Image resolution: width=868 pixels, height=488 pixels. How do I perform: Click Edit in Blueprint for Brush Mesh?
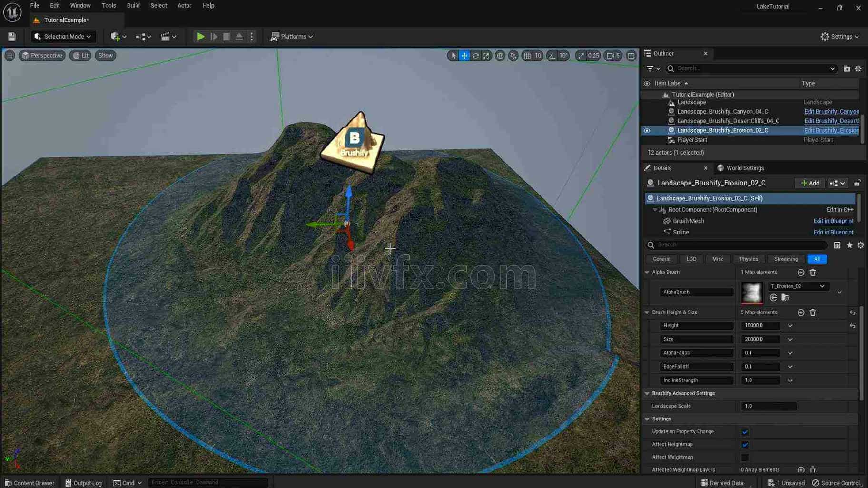[x=833, y=221]
